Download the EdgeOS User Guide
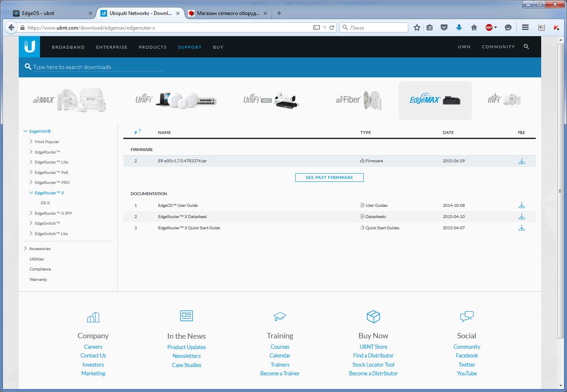 click(521, 206)
